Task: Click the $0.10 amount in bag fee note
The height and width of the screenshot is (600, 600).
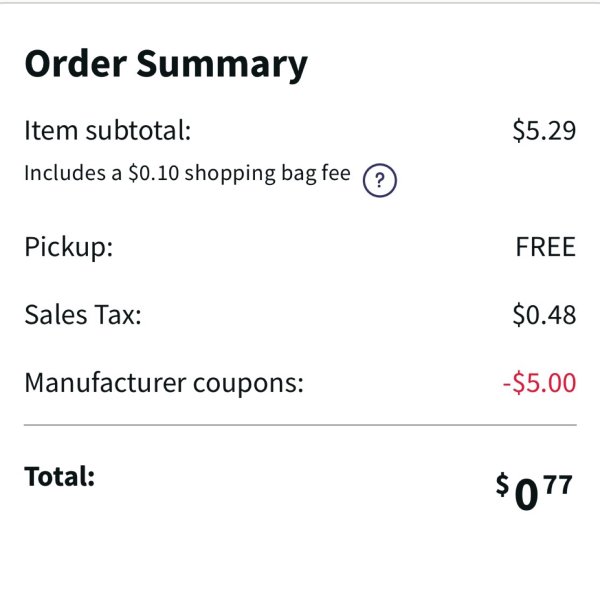Action: [x=154, y=173]
